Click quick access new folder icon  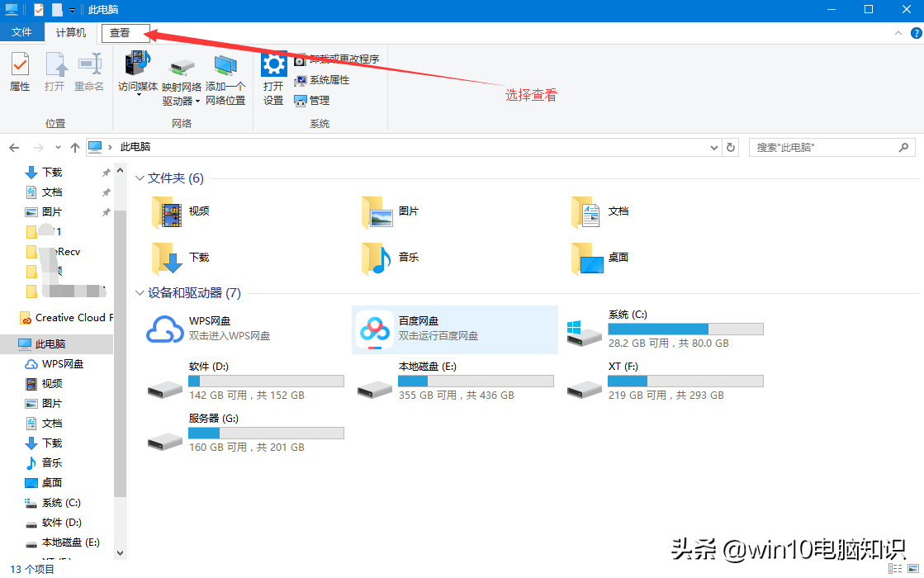(57, 10)
